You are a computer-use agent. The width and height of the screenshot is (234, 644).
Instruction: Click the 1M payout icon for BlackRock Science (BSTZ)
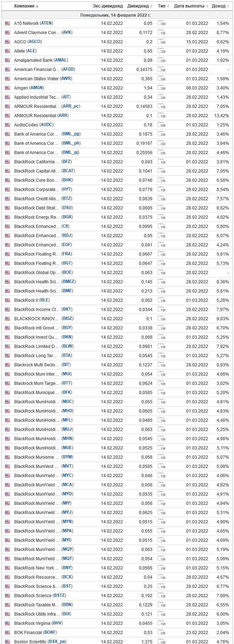click(x=162, y=595)
